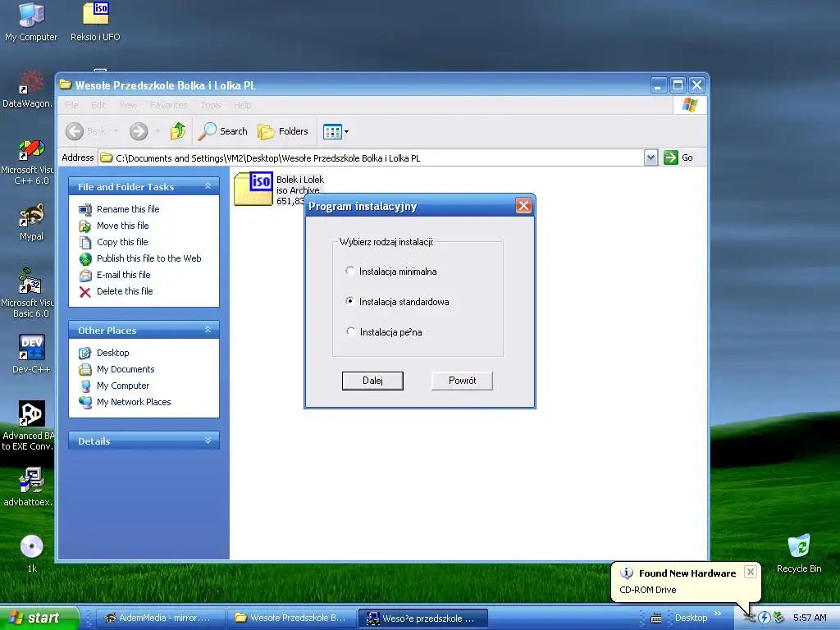Switch to AidemMedia - mirror taskbar button
The width and height of the screenshot is (840, 630).
tap(161, 618)
